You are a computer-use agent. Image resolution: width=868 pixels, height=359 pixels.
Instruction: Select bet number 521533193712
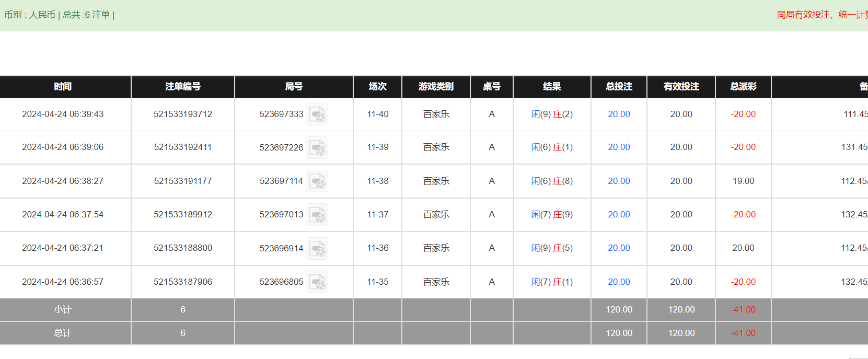(183, 114)
